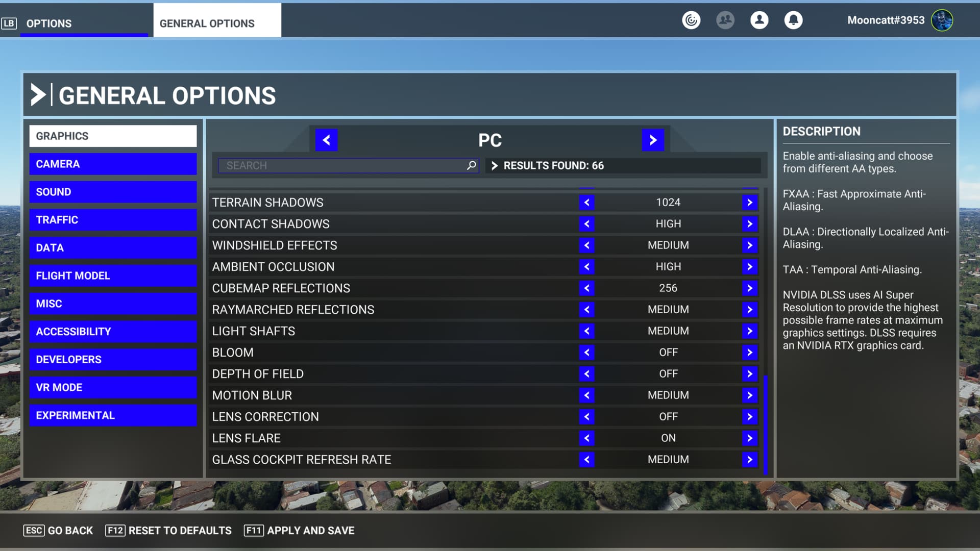
Task: Switch to next platform right of PC
Action: (x=653, y=140)
